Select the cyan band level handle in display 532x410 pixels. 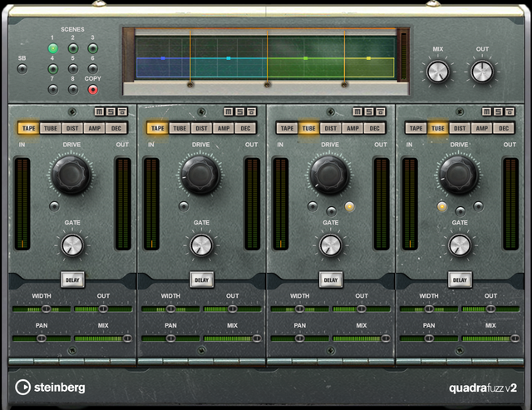pyautogui.click(x=229, y=58)
